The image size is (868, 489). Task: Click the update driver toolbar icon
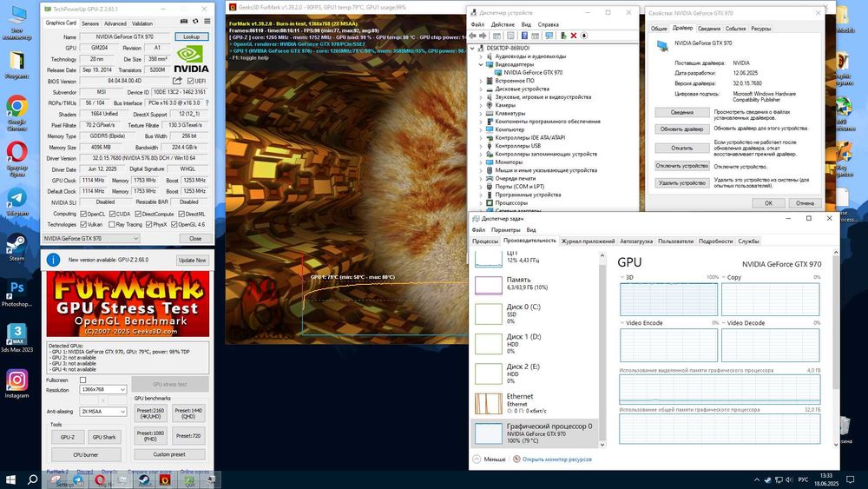pos(563,36)
